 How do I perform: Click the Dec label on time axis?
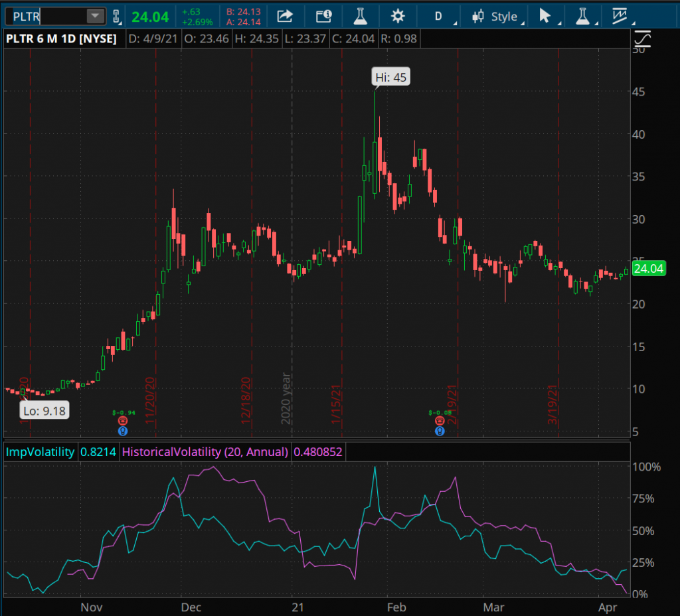[x=191, y=607]
